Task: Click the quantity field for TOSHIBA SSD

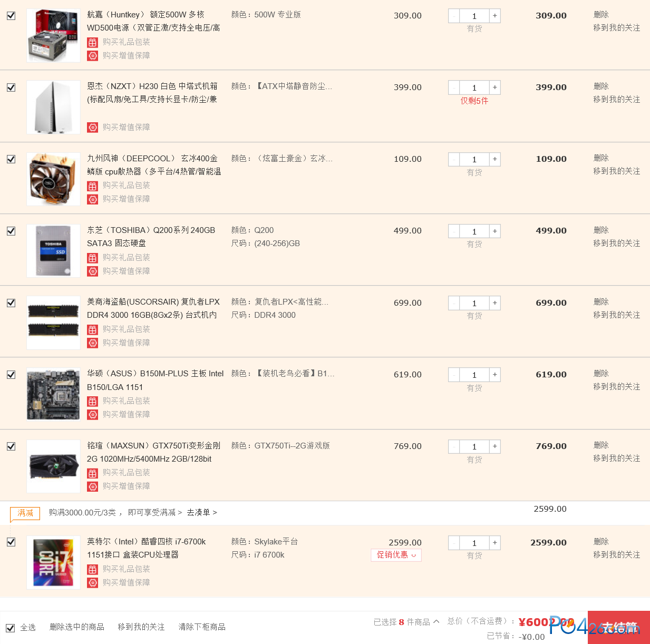Action: (x=474, y=231)
